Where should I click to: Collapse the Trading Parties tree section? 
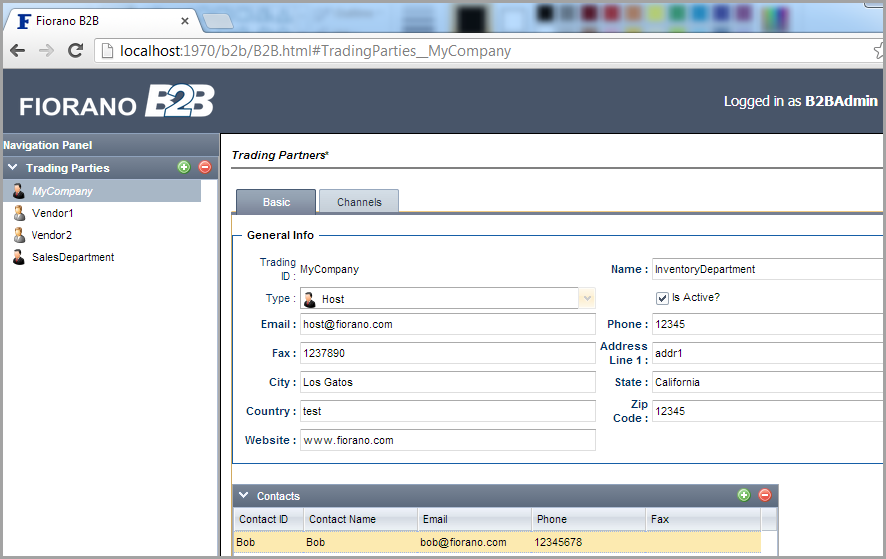pos(12,167)
